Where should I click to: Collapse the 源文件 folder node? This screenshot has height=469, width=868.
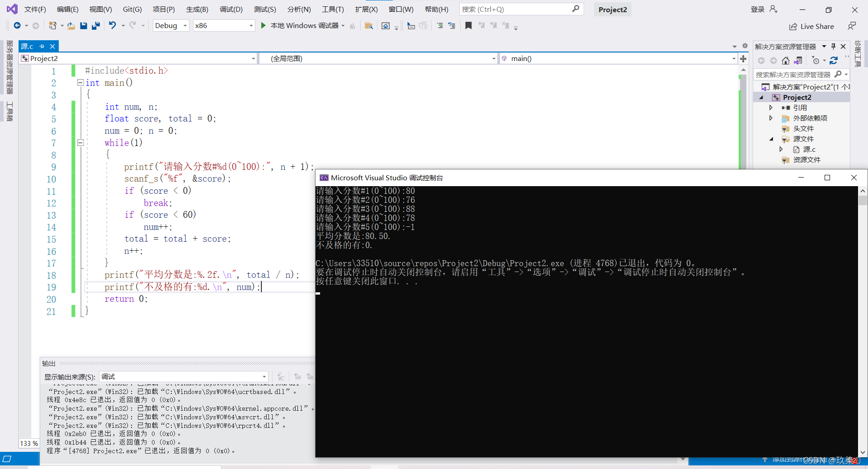pos(771,139)
